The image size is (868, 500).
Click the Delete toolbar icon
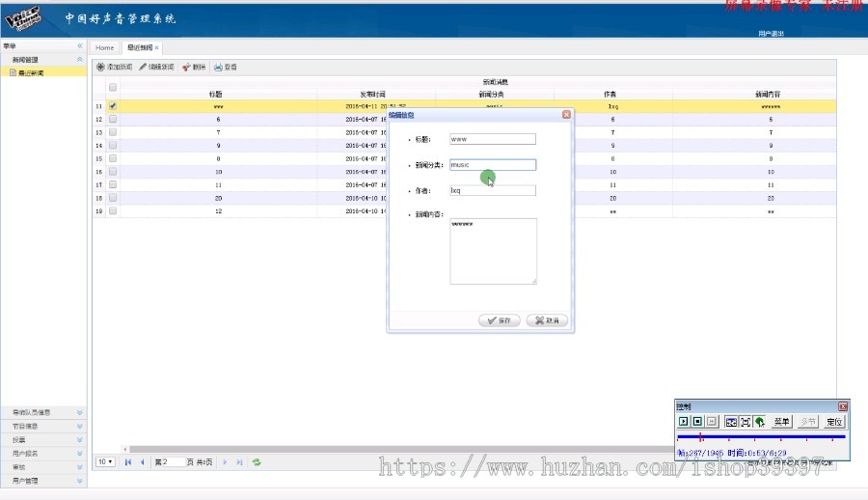(186, 67)
